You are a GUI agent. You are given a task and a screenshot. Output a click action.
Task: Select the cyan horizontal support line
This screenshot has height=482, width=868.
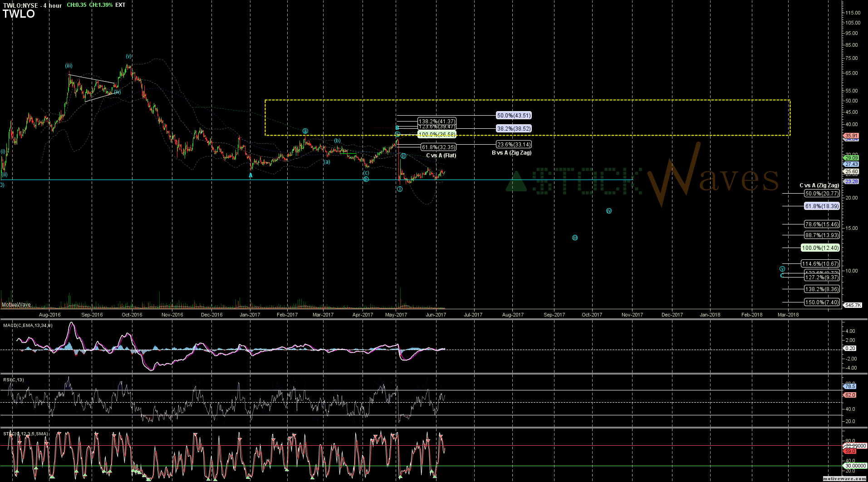[316, 180]
